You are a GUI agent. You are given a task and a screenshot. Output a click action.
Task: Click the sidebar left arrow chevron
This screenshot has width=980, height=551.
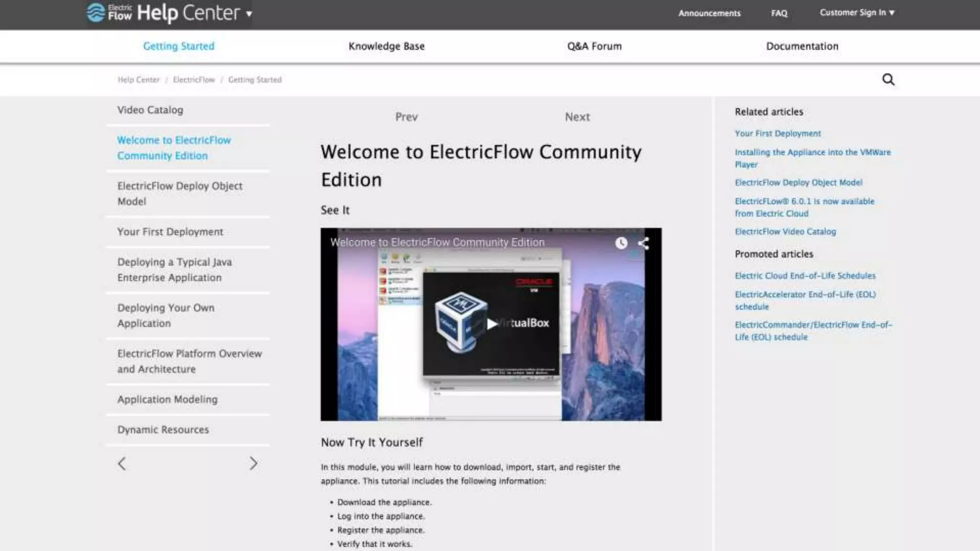(122, 463)
